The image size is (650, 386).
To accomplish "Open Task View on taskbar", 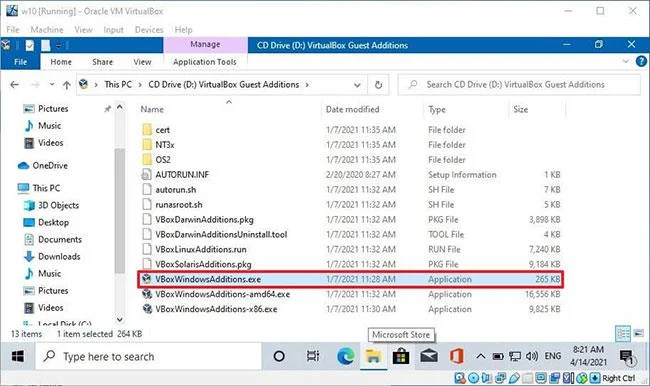I will point(313,356).
